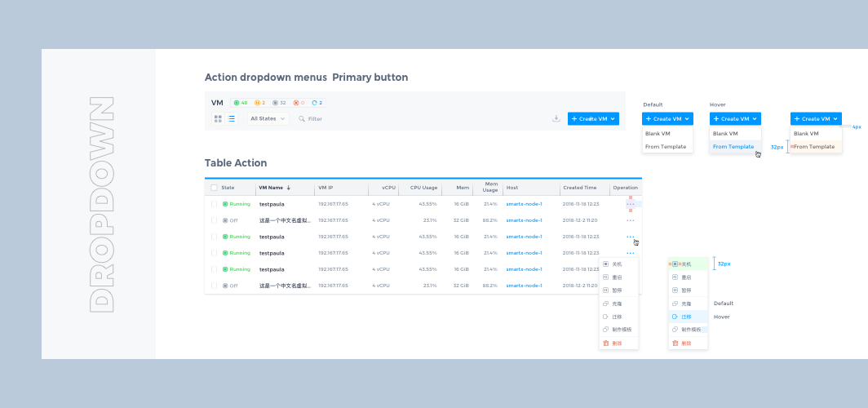
Task: Open Create VM button under Hover label
Action: pyautogui.click(x=735, y=118)
